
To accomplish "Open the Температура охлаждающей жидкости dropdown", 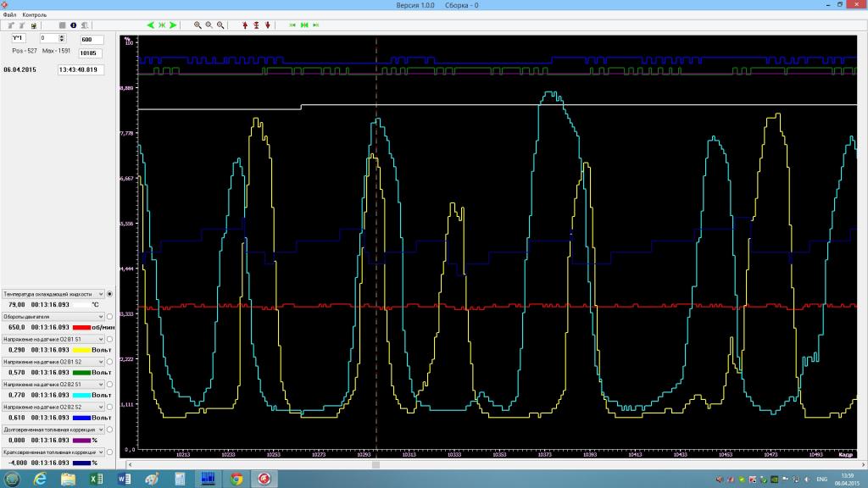I will (100, 293).
